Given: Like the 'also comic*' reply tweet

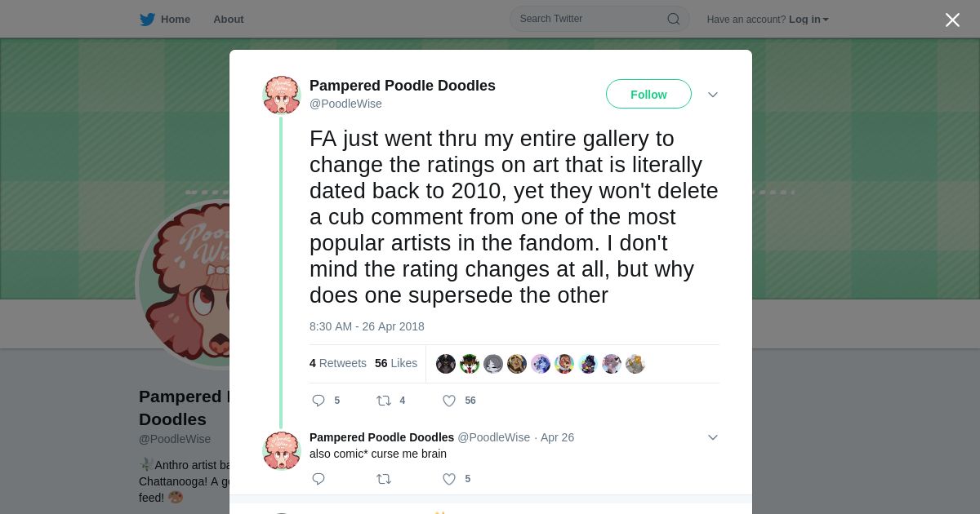Looking at the screenshot, I should 448,479.
